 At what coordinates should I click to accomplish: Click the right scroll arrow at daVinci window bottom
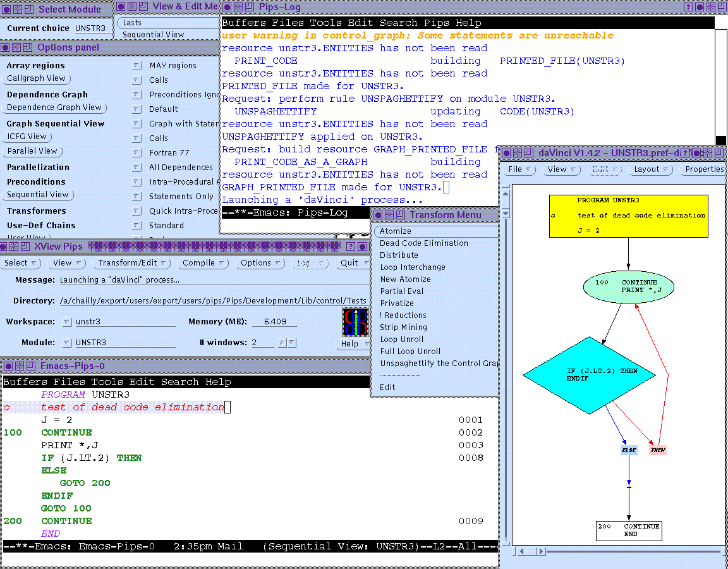541,551
